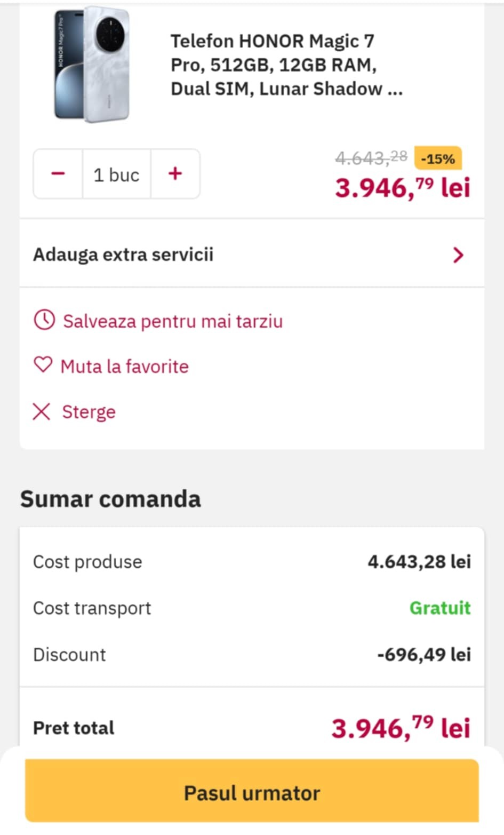Viewport: 504px width, 835px height.
Task: Open the Adauga extra servicii row
Action: pos(124,255)
